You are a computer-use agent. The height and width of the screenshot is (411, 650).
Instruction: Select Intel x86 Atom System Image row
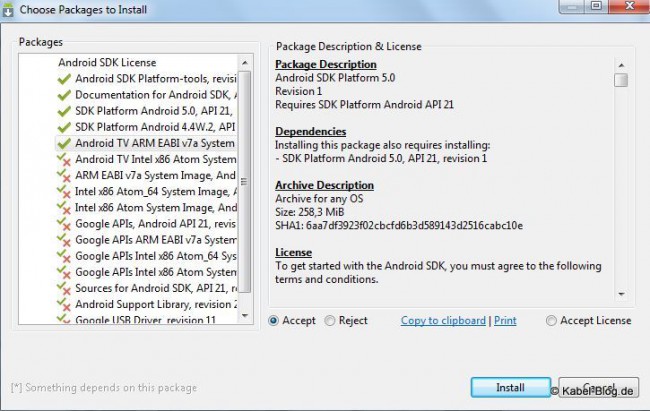point(146,208)
